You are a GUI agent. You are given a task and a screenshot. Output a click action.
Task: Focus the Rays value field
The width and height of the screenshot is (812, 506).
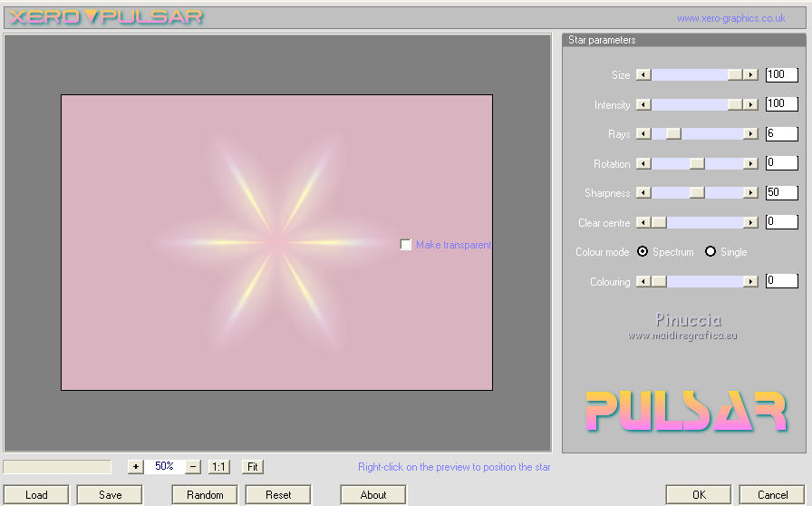(x=781, y=134)
